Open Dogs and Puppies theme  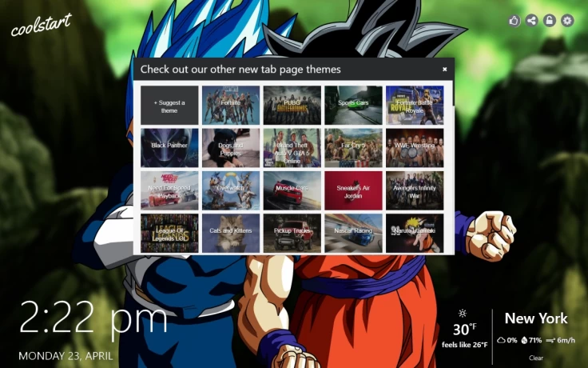(x=231, y=147)
